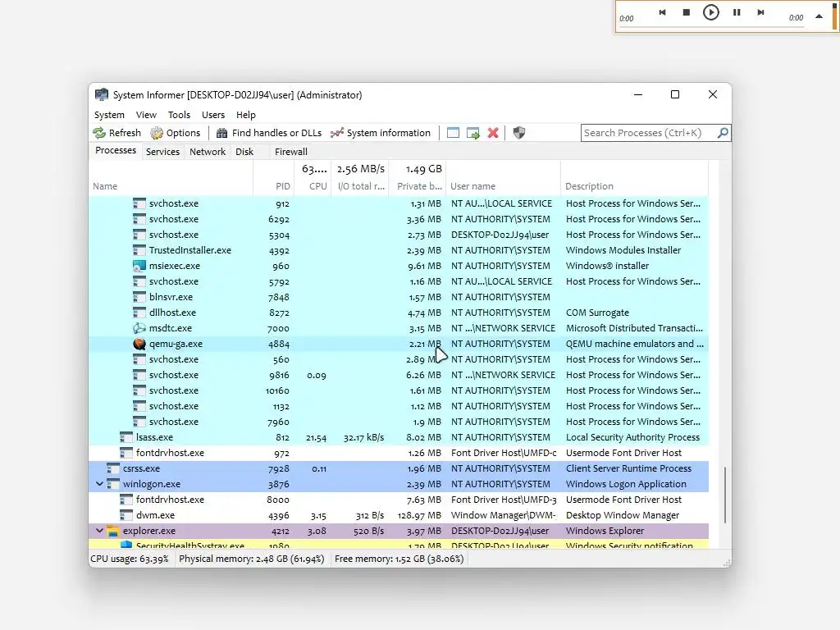
Task: Click CPU usage 63.39% in status bar
Action: (129, 559)
